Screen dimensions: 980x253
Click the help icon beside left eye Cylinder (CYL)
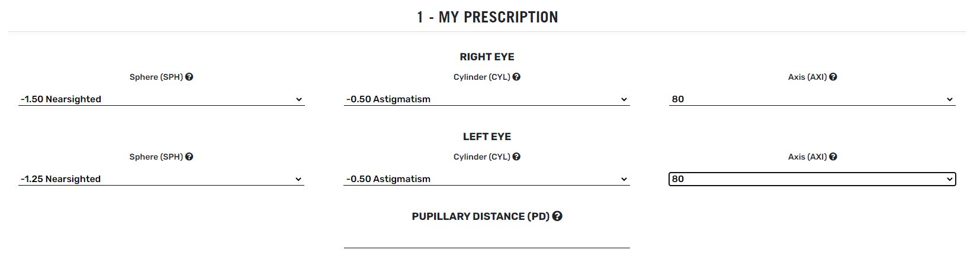(516, 157)
